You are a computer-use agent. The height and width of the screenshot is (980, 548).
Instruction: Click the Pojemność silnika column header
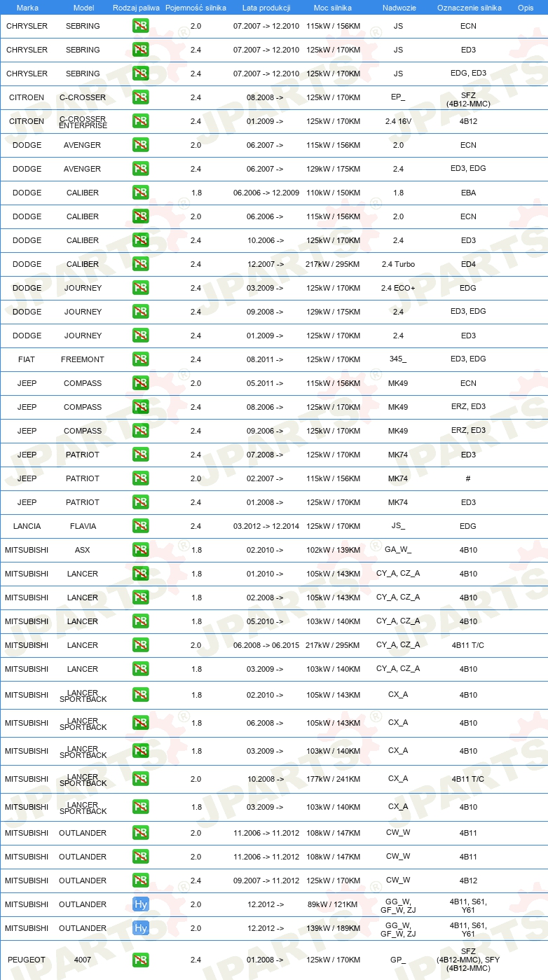tap(196, 7)
